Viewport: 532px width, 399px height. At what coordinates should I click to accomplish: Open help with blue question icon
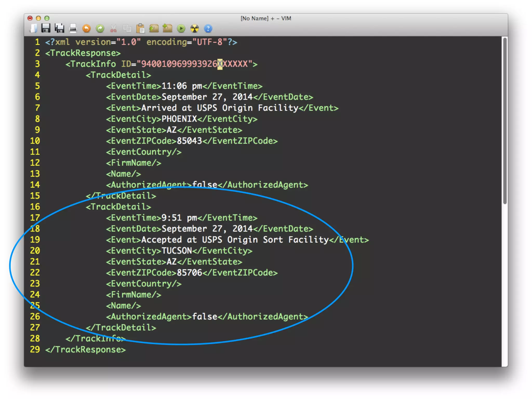[x=208, y=28]
